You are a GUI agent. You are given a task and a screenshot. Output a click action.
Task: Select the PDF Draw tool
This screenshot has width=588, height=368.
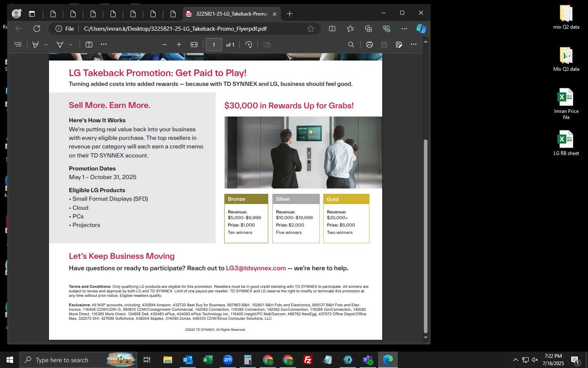[60, 45]
